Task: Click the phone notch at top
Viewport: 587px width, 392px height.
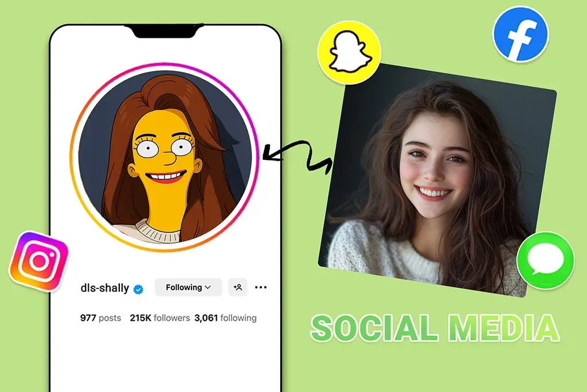Action: [x=165, y=31]
